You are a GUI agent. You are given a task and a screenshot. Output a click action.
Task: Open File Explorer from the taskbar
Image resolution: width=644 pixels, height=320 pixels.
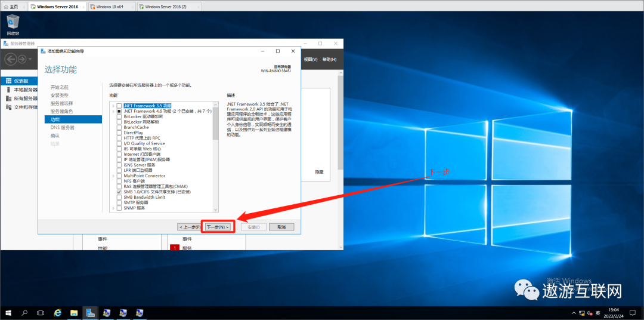tap(74, 312)
